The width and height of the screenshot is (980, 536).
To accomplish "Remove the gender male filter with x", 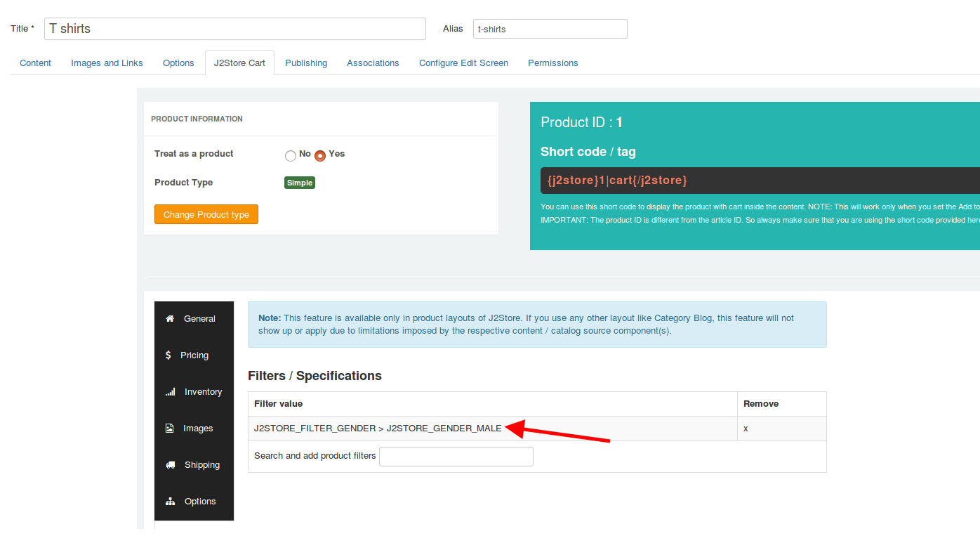I will [x=746, y=429].
